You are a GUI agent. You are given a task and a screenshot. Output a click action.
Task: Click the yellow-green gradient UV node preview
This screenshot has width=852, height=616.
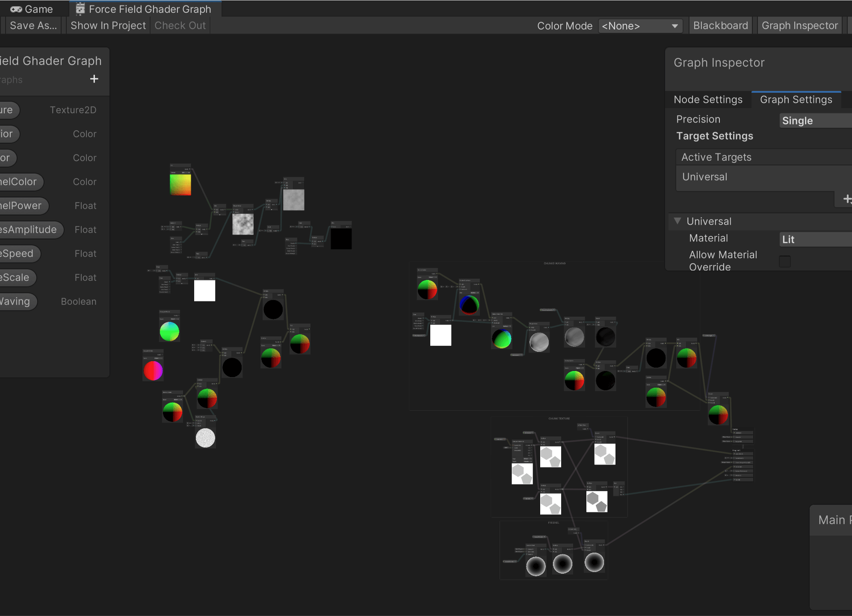tap(180, 185)
